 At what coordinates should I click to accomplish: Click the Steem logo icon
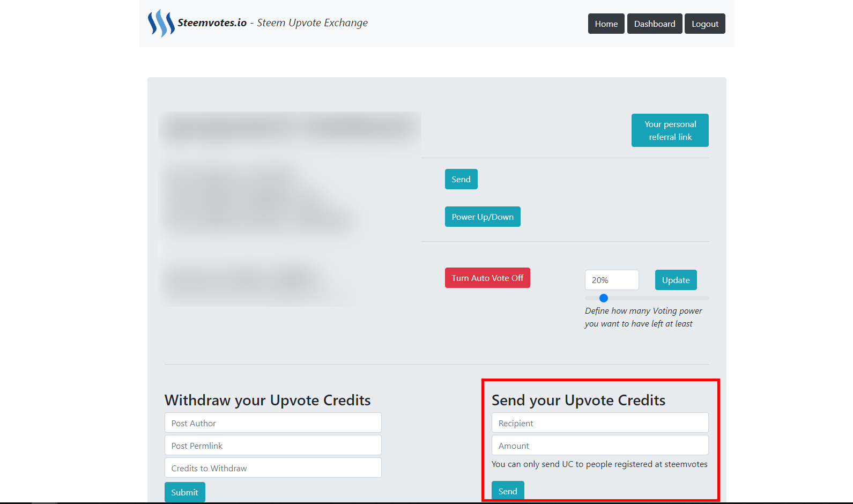[x=161, y=23]
